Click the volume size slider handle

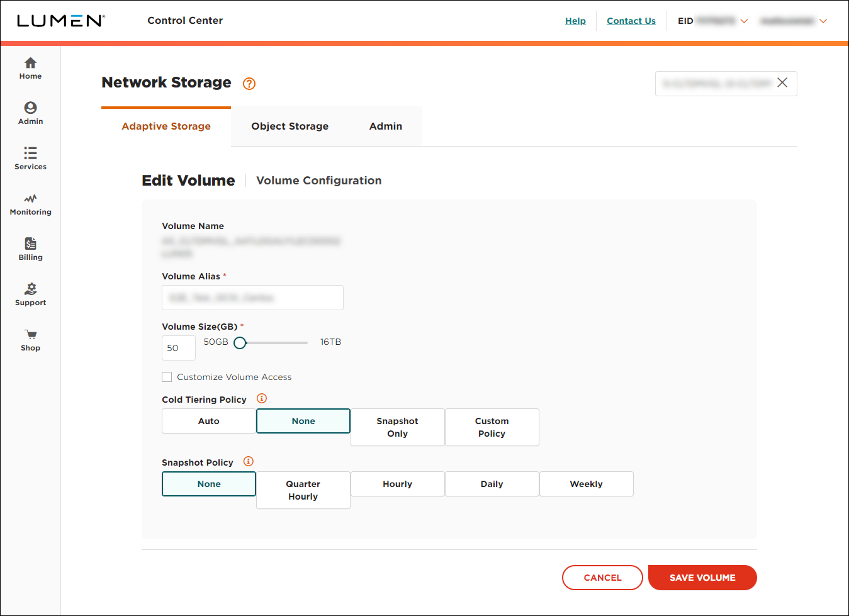[240, 343]
